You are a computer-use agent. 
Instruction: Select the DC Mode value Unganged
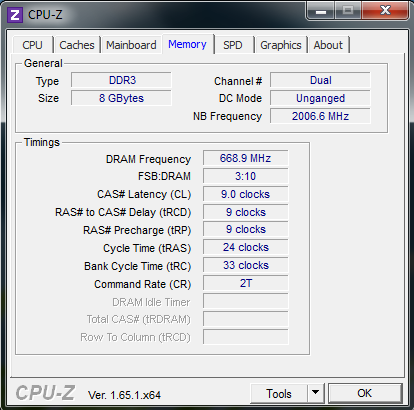pos(320,98)
